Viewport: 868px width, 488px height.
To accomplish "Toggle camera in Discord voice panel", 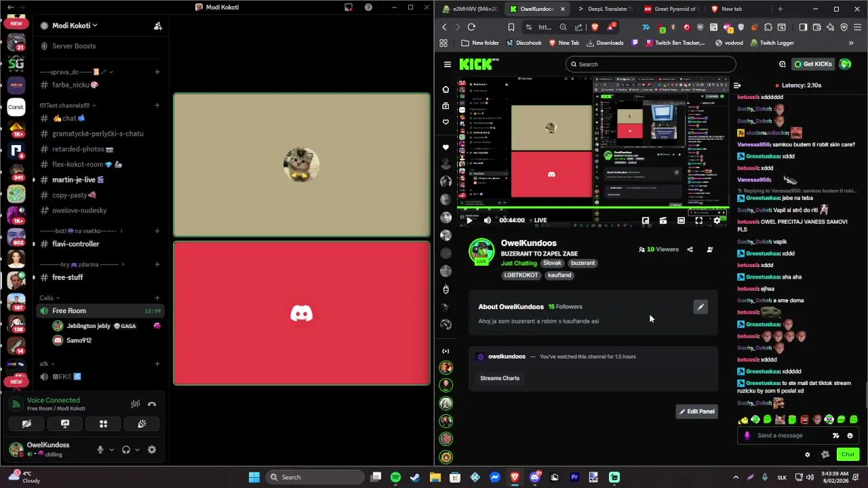I will 26,424.
